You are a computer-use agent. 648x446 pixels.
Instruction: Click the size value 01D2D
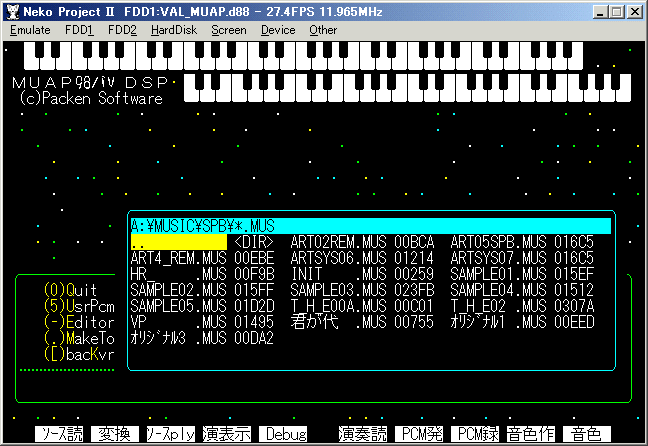click(x=254, y=306)
